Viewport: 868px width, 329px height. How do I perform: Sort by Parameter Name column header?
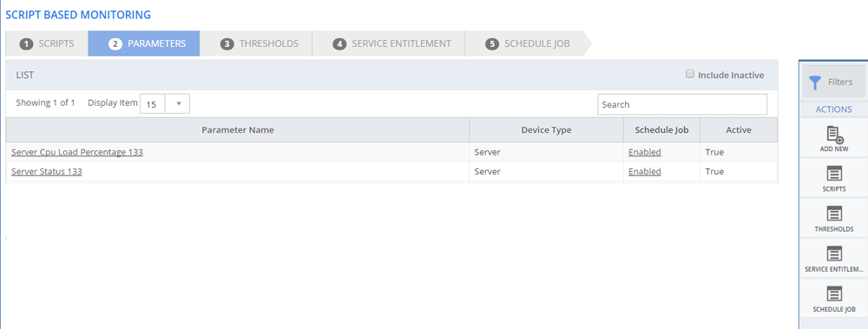238,130
